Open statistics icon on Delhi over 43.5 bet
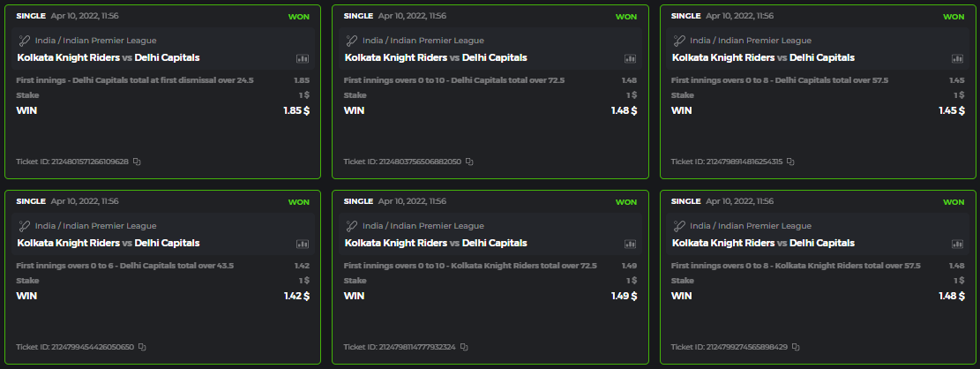 (x=303, y=244)
